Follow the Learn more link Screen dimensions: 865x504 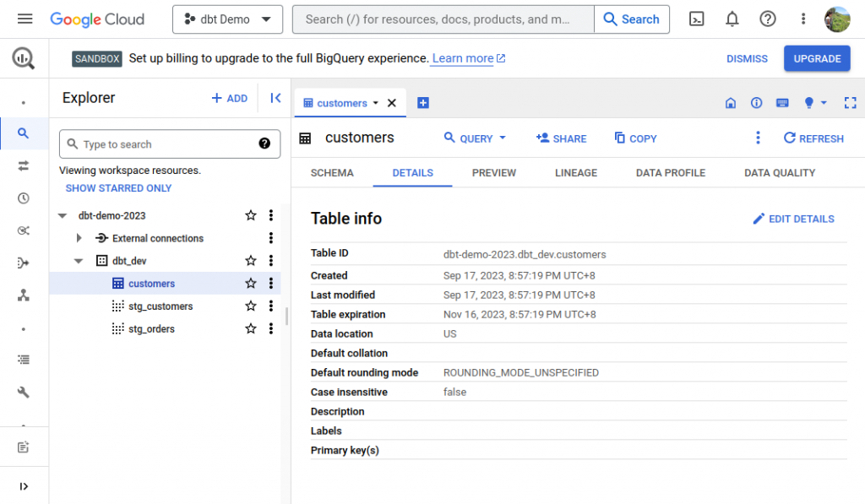(468, 58)
